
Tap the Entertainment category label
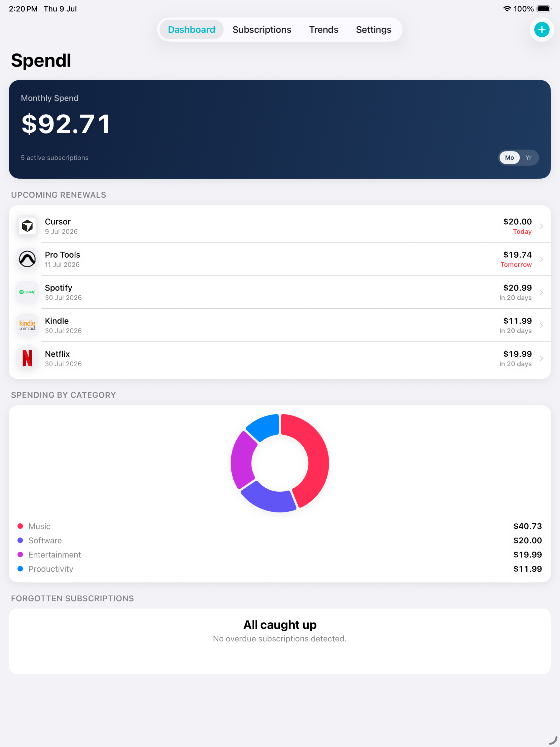tap(55, 555)
